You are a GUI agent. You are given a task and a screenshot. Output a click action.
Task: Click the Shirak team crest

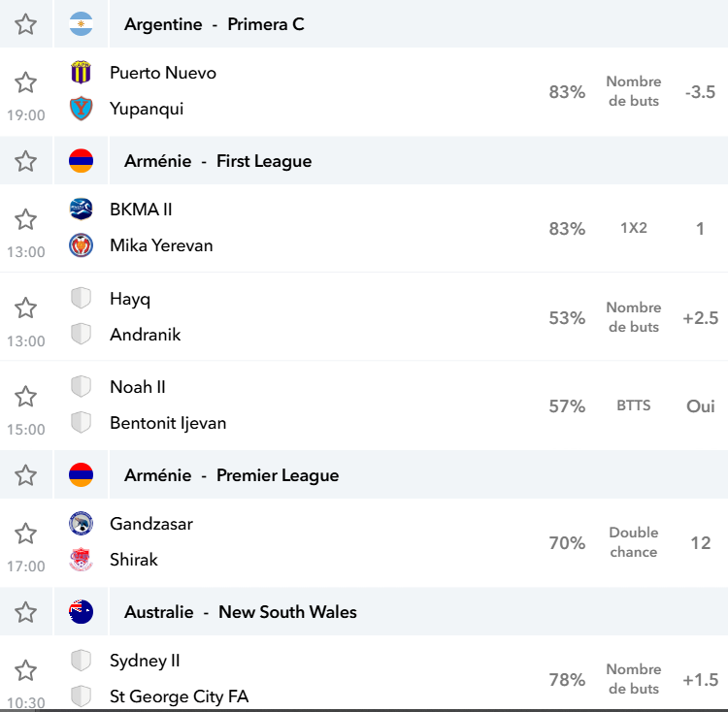coord(81,560)
